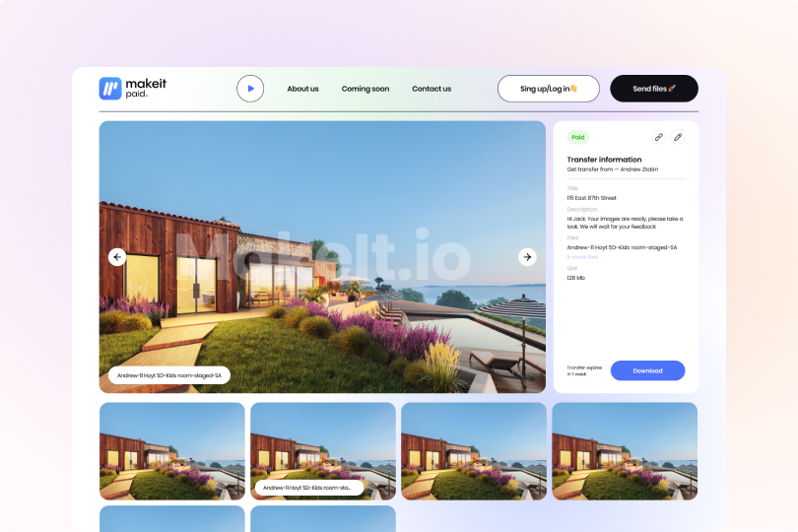798x532 pixels.
Task: Select the second thumbnail with file label
Action: pos(323,448)
